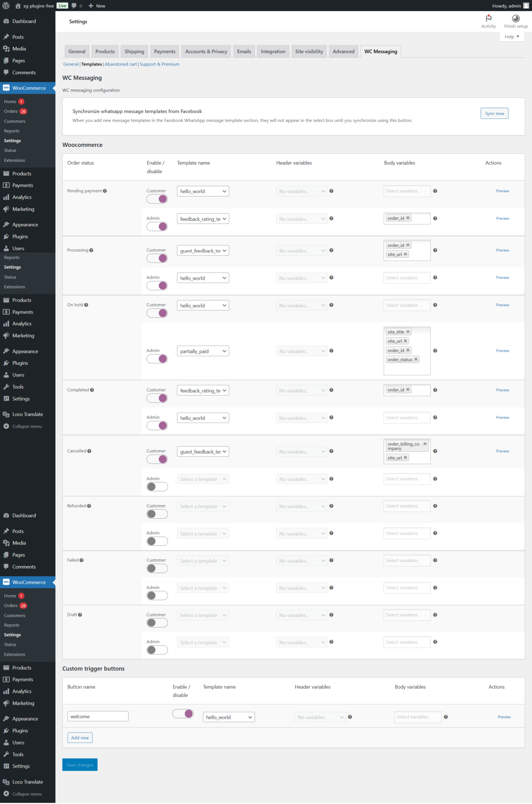Screen dimensions: 532x804
Task: Open the partially_paid template dropdown
Action: (203, 351)
